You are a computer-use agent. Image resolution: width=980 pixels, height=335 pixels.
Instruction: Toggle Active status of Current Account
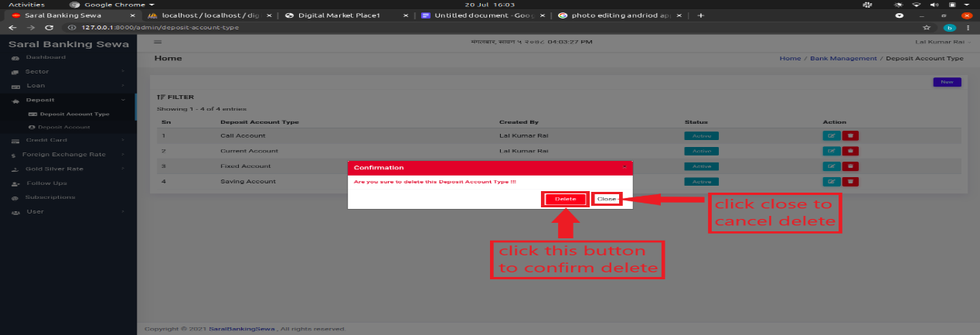click(x=701, y=151)
